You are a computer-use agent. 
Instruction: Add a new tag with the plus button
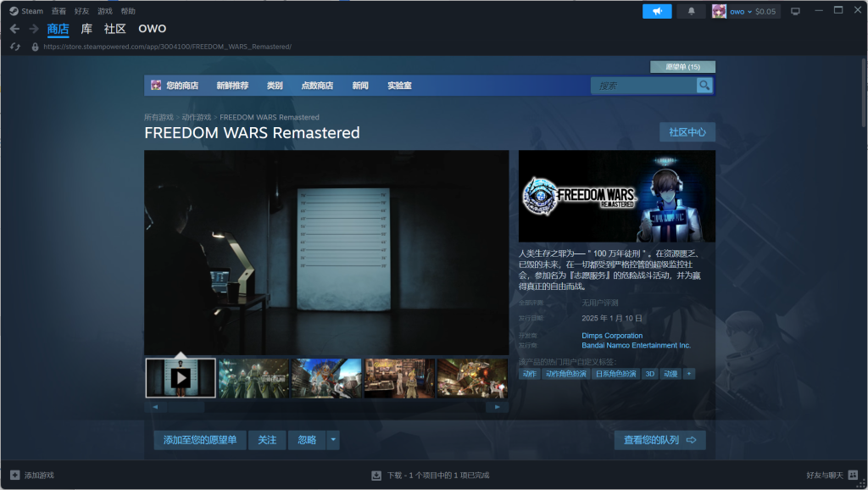tap(688, 374)
